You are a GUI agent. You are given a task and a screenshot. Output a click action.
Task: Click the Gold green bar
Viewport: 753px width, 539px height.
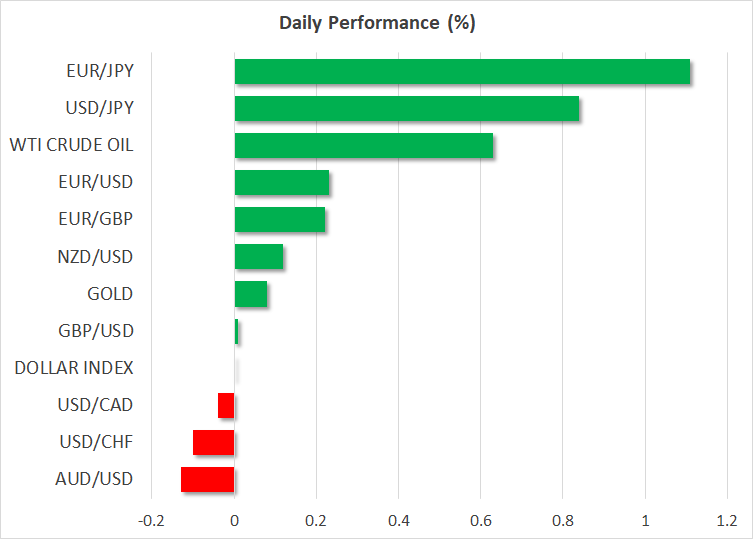251,294
